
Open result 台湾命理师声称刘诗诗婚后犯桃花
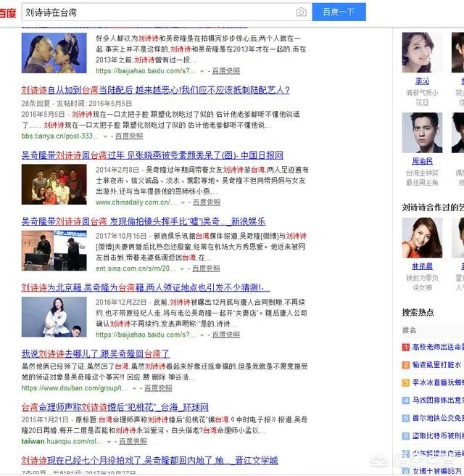pyautogui.click(x=115, y=407)
